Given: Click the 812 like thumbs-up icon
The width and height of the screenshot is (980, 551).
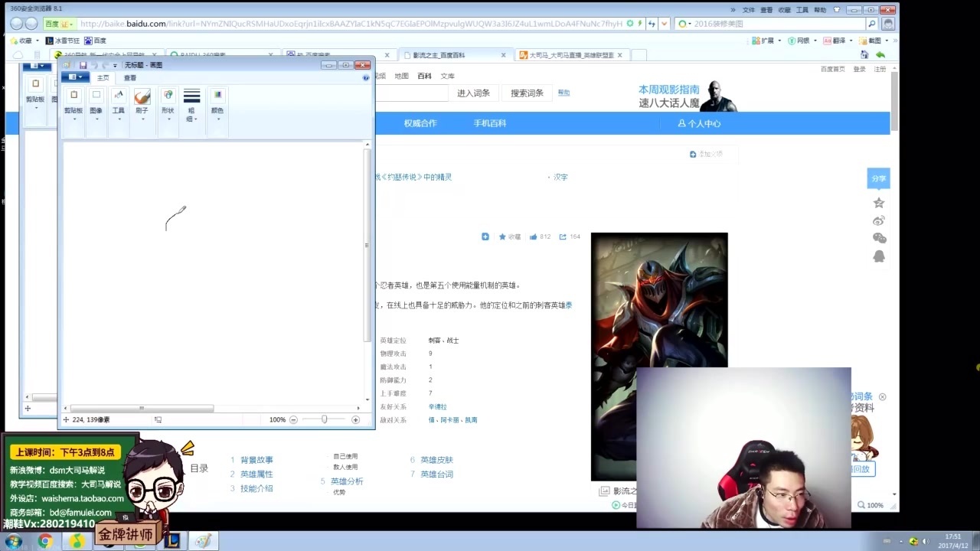Looking at the screenshot, I should (x=533, y=236).
